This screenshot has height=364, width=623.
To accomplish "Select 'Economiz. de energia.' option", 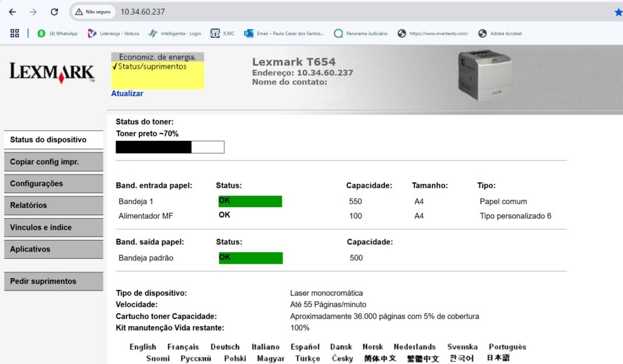I will [x=158, y=57].
